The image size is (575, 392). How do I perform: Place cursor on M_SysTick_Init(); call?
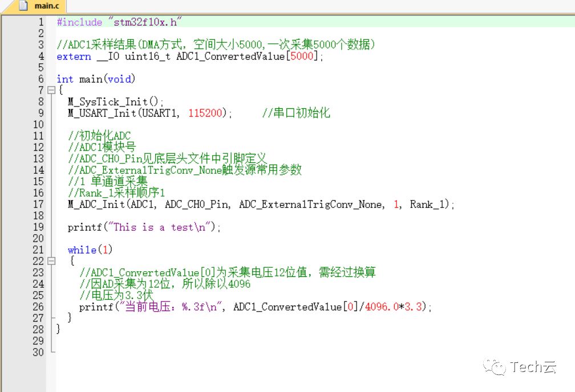pos(115,101)
